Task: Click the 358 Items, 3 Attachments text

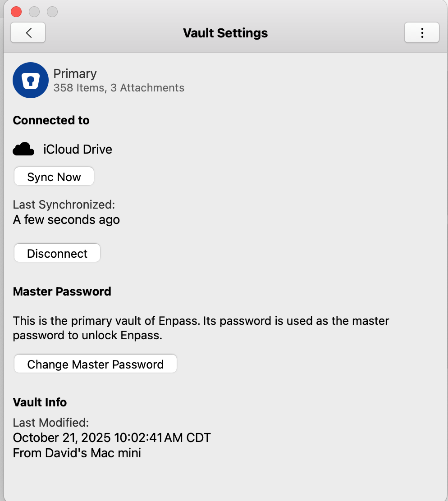Action: coord(119,88)
